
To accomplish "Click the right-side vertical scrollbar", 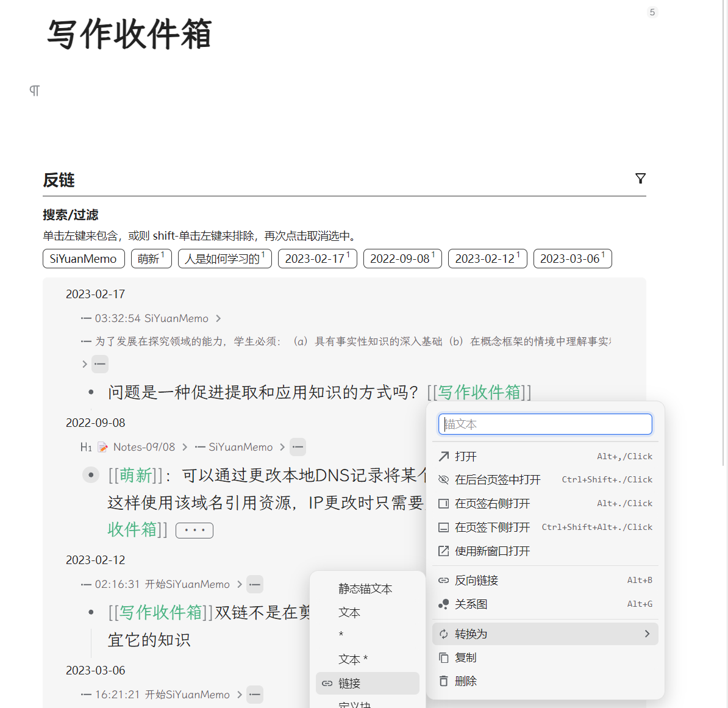I will coord(724,244).
